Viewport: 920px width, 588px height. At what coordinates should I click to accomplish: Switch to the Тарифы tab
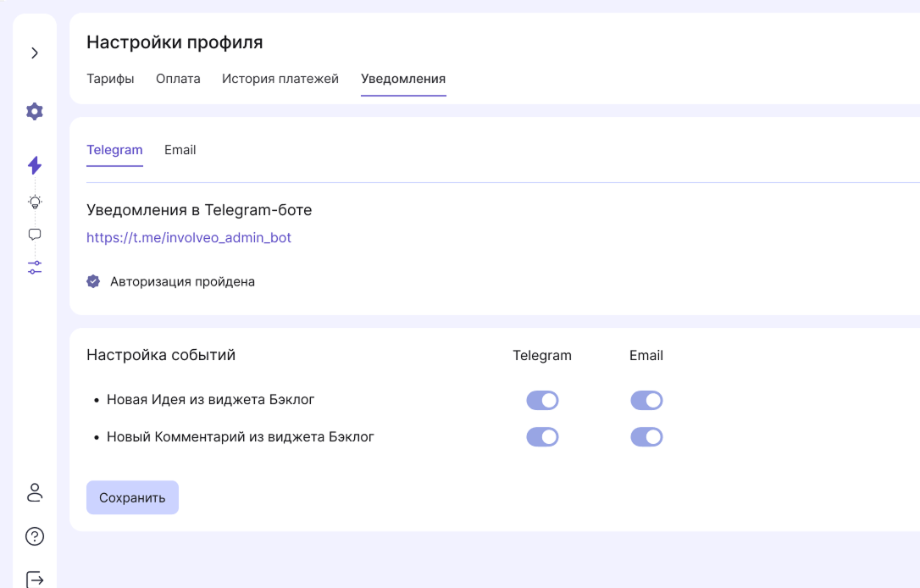point(110,79)
